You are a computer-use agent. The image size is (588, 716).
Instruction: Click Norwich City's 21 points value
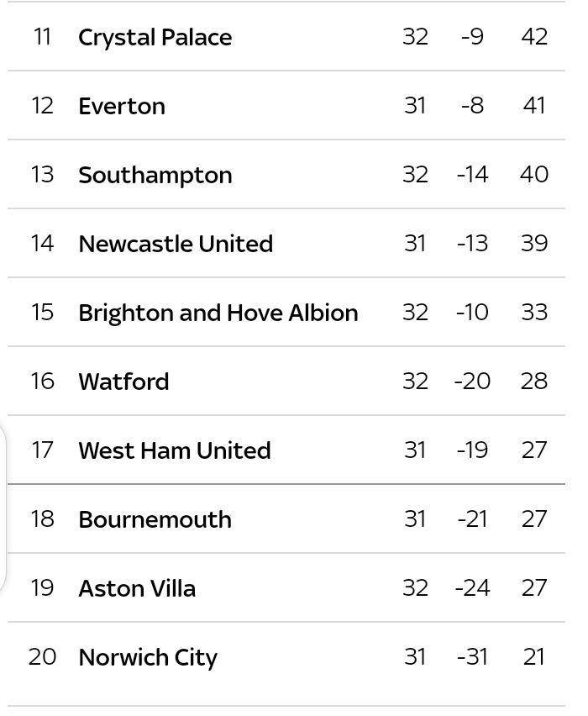pyautogui.click(x=534, y=657)
